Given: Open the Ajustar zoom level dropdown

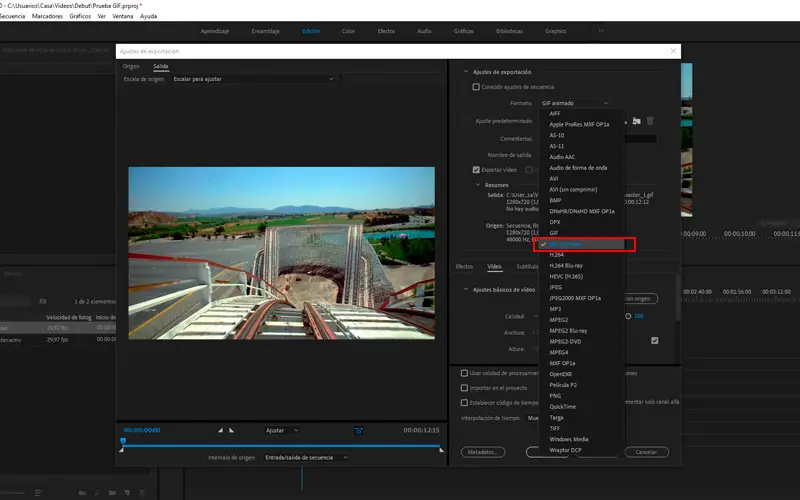Looking at the screenshot, I should coord(281,430).
